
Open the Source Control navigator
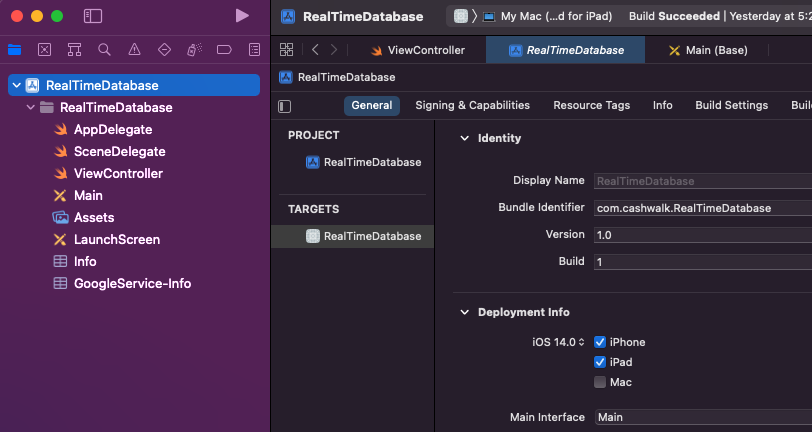(44, 49)
